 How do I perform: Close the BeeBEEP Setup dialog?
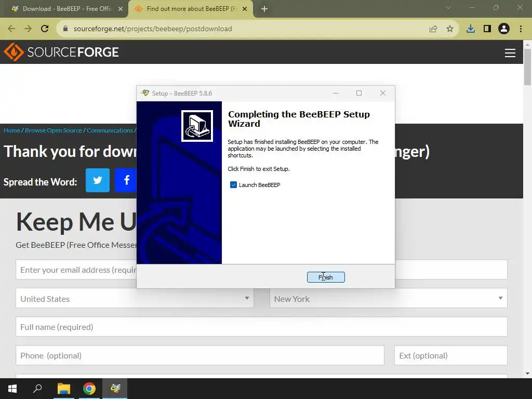coord(383,93)
